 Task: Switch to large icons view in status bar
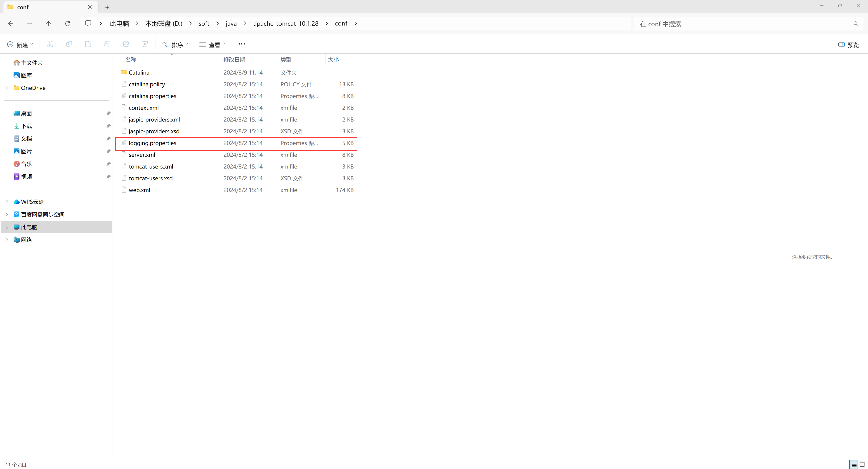click(862, 465)
